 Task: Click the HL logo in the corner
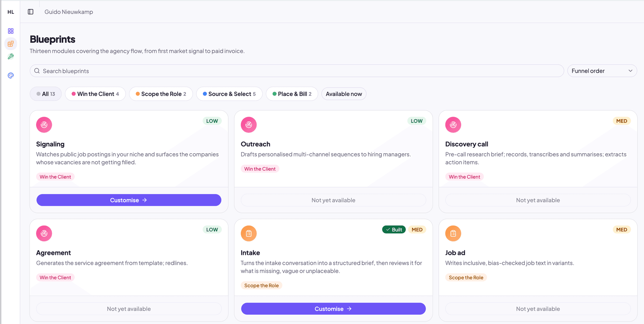[11, 12]
